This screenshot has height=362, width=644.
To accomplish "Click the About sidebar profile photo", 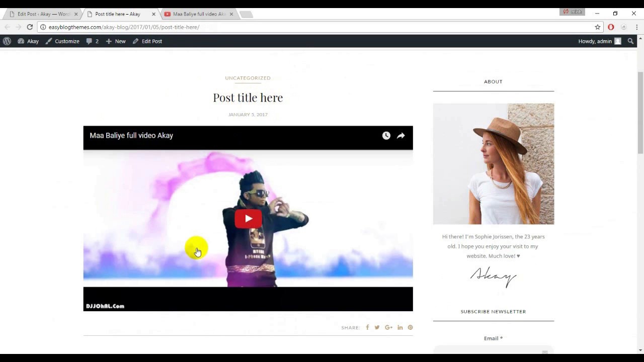I will click(x=494, y=164).
